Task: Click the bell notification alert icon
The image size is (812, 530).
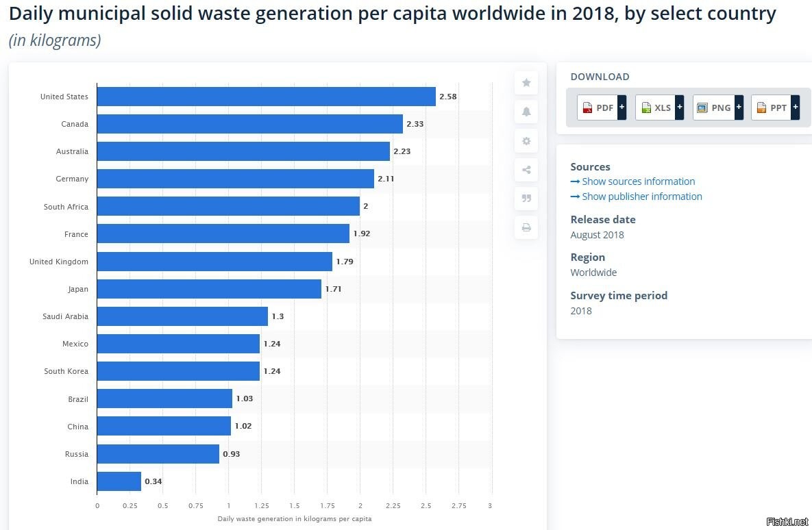Action: coord(526,112)
